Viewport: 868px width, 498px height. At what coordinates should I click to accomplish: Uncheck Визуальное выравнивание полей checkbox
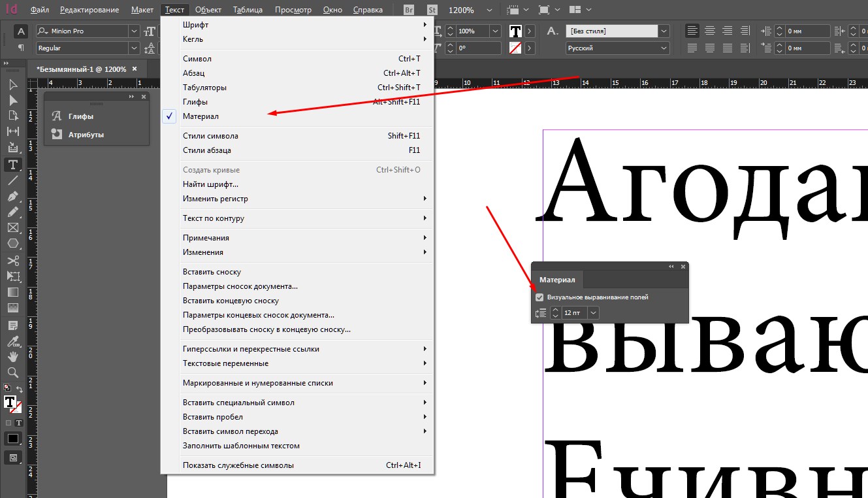click(x=539, y=297)
